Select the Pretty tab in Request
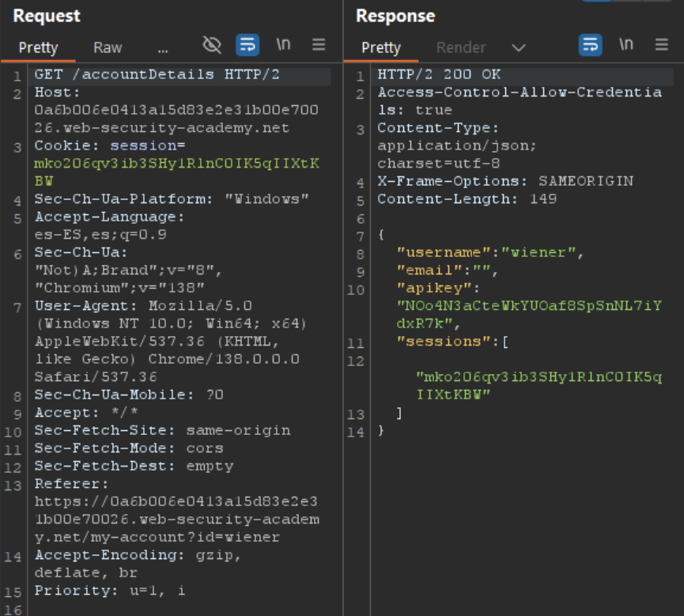The height and width of the screenshot is (616, 684). (x=38, y=47)
